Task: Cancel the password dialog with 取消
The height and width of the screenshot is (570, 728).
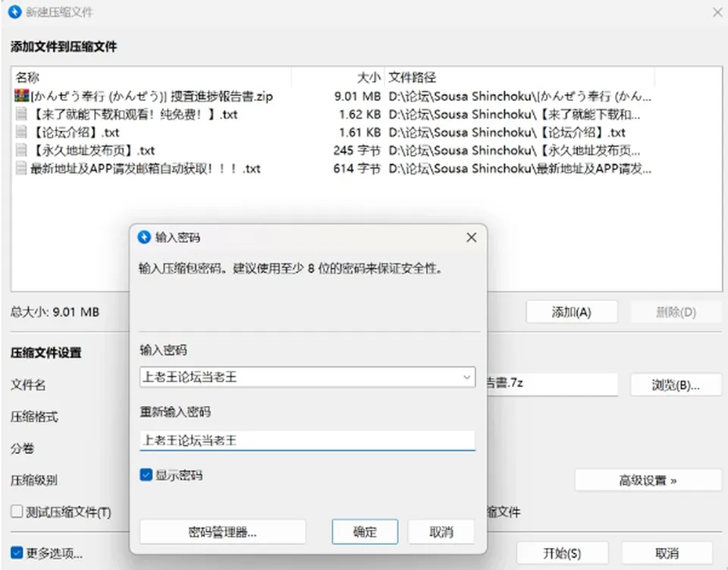Action: pos(441,531)
